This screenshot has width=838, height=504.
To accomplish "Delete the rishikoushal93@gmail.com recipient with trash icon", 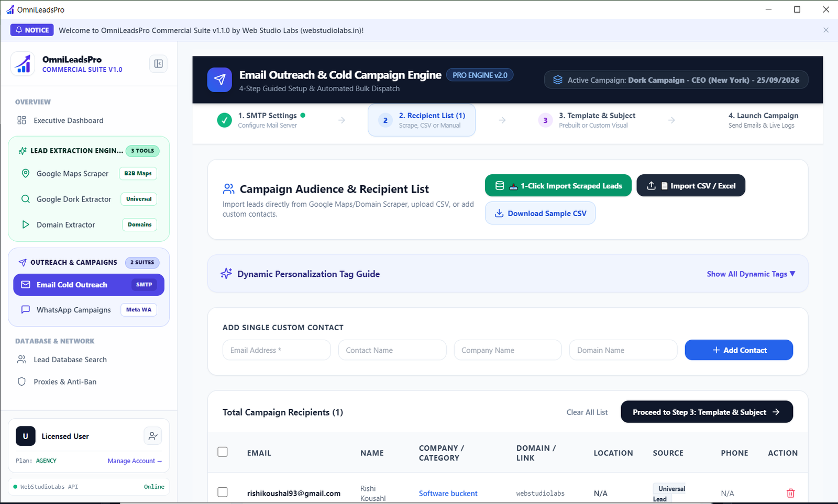I will point(790,493).
